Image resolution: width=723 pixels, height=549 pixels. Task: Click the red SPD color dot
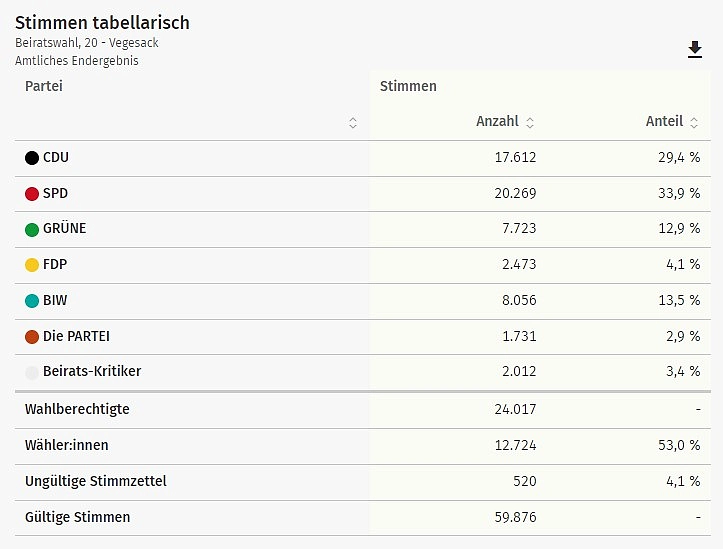point(32,194)
